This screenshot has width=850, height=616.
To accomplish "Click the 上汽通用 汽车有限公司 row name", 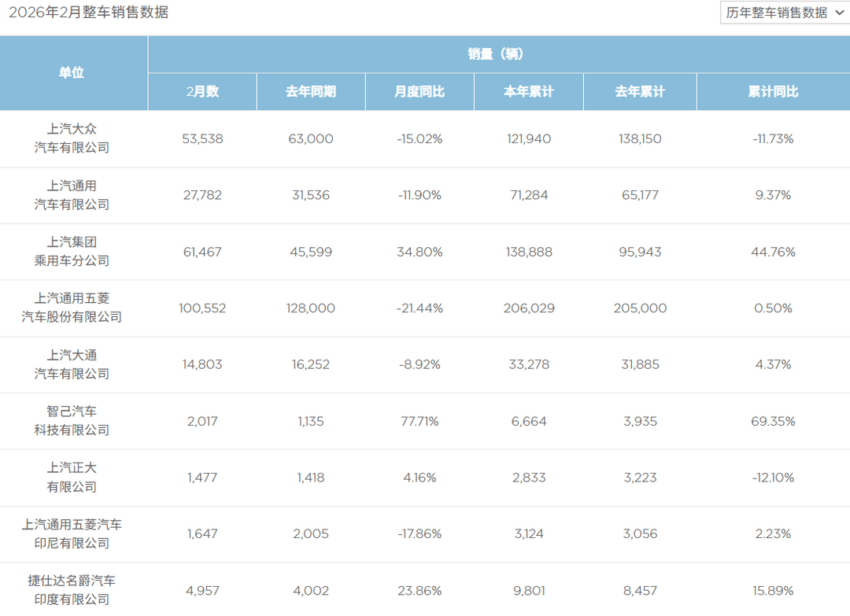I will click(x=72, y=195).
